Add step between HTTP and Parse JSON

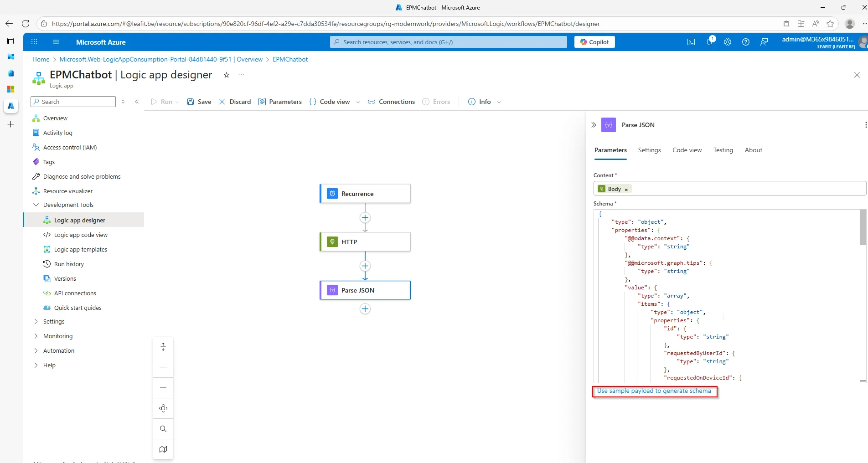pyautogui.click(x=365, y=266)
